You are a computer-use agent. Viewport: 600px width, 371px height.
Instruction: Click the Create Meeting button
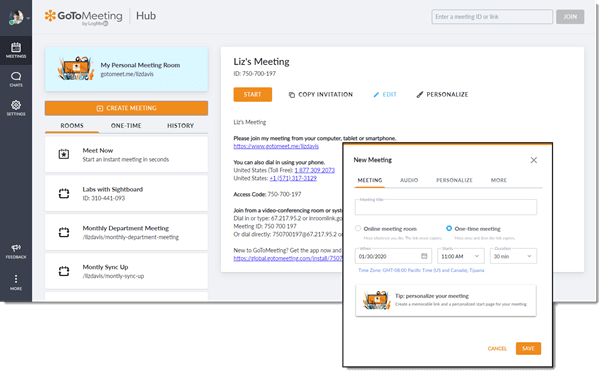pos(126,108)
